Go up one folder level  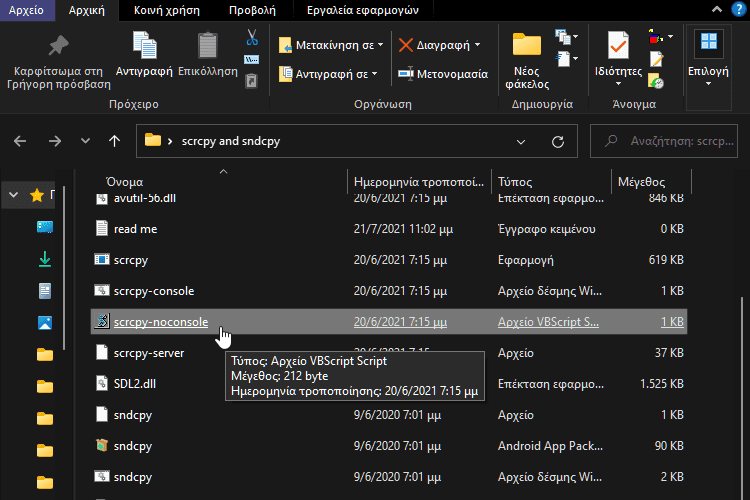(x=114, y=141)
